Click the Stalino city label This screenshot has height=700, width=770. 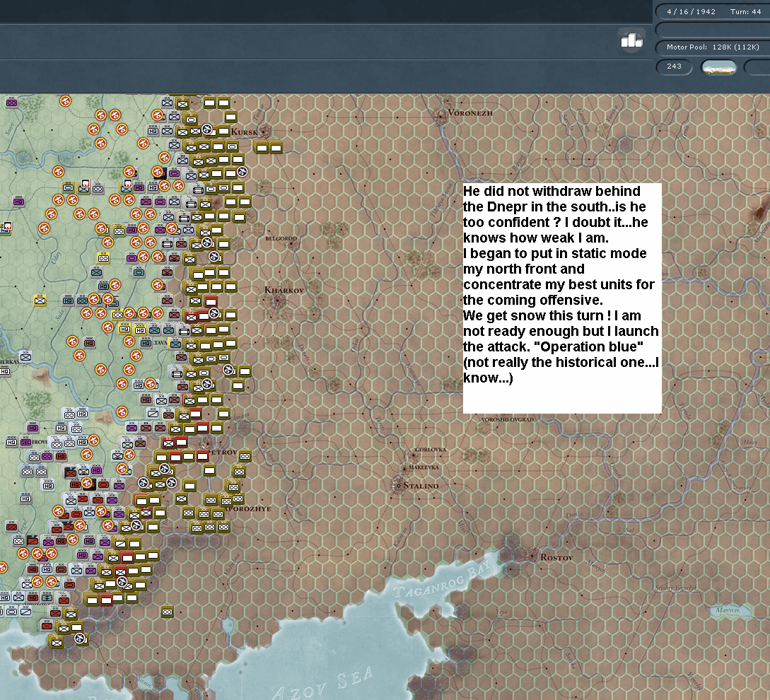coord(421,486)
